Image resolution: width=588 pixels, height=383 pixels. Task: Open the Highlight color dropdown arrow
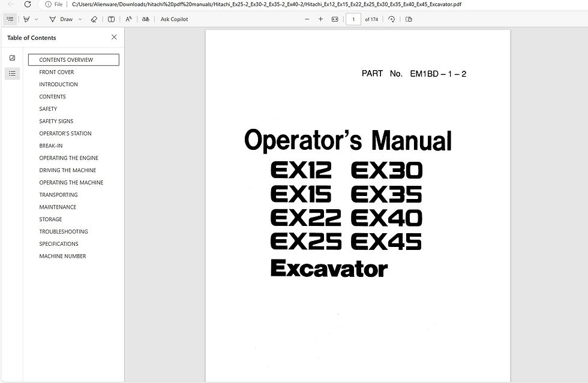37,19
